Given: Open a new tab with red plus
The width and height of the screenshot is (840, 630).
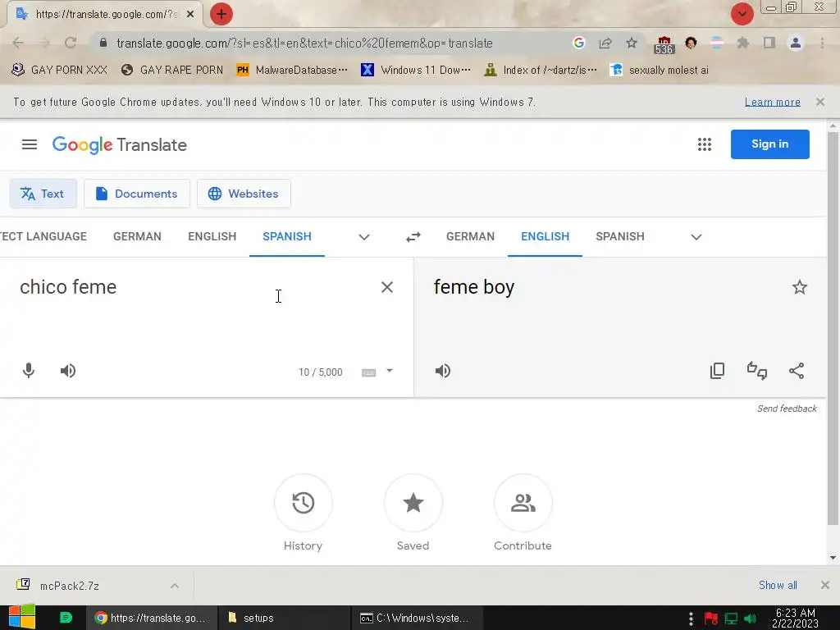Looking at the screenshot, I should click(x=221, y=14).
